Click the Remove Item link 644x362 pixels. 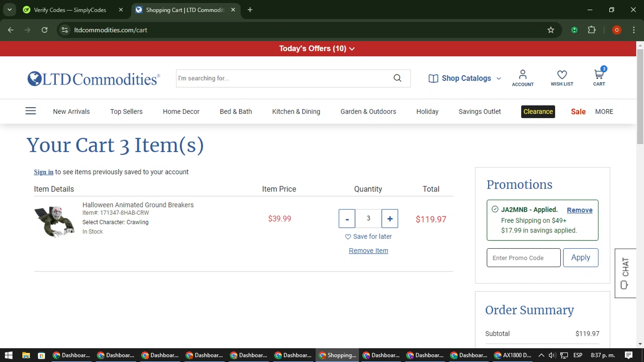[x=368, y=251]
